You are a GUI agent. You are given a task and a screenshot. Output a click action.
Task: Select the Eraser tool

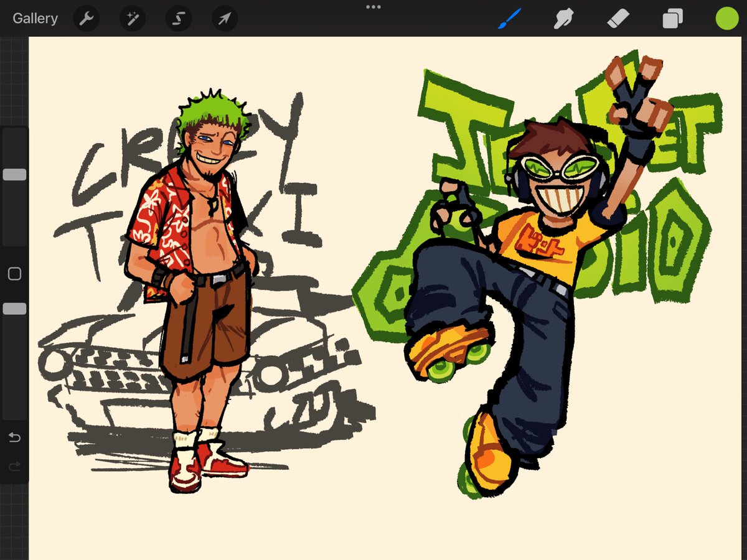click(618, 19)
